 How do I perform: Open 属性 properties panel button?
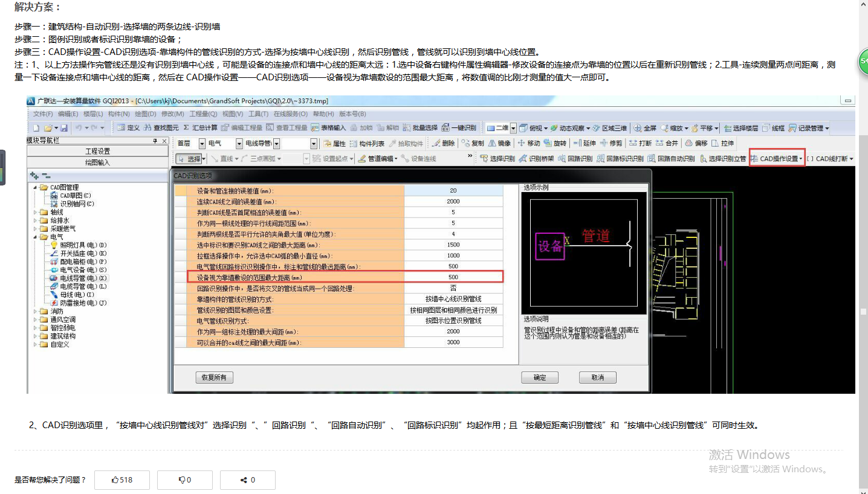(x=335, y=143)
